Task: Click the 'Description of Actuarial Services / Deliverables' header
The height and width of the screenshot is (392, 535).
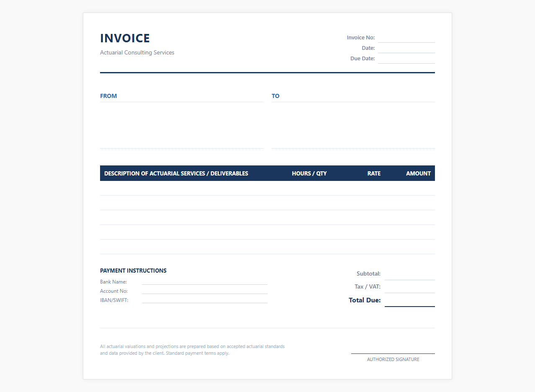Action: point(176,173)
